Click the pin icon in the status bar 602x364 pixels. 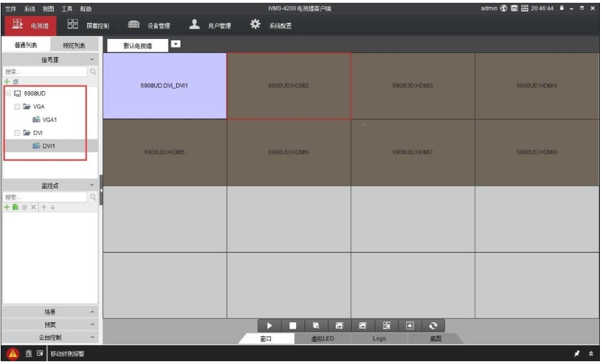[577, 355]
